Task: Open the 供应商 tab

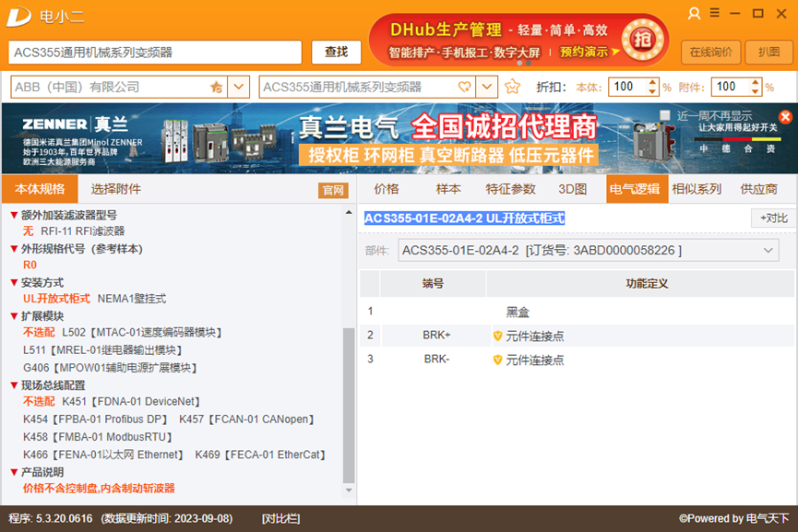Action: pyautogui.click(x=758, y=189)
